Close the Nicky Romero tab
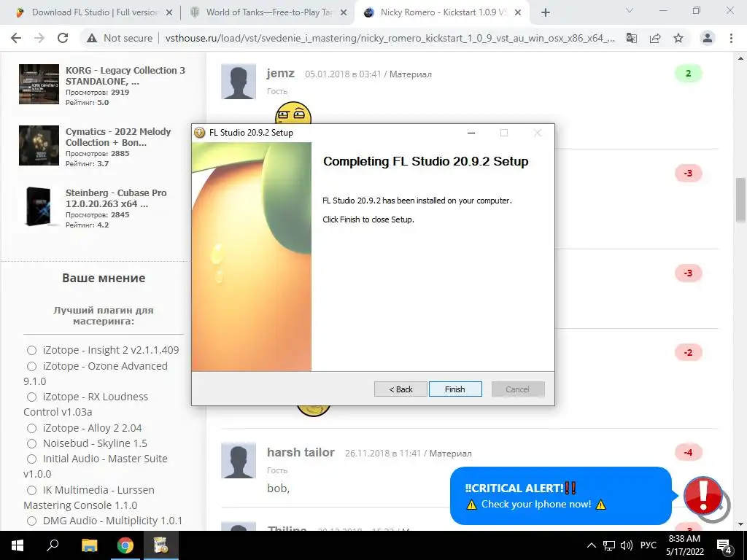747x560 pixels. pos(518,13)
